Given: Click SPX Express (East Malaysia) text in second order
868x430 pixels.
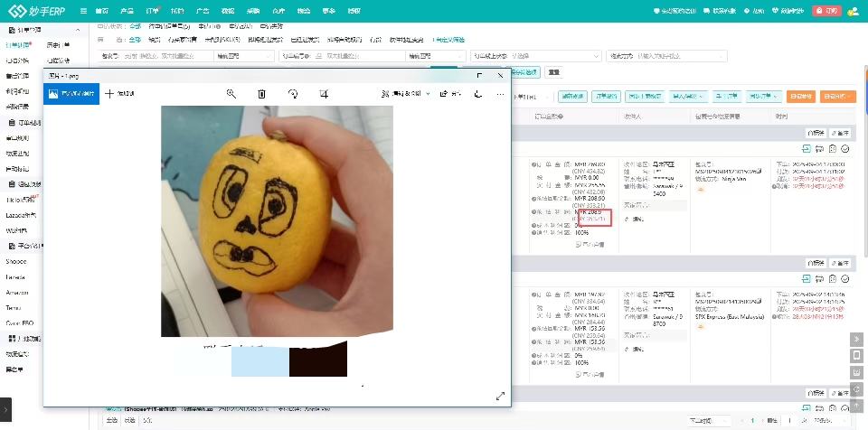Looking at the screenshot, I should click(730, 317).
